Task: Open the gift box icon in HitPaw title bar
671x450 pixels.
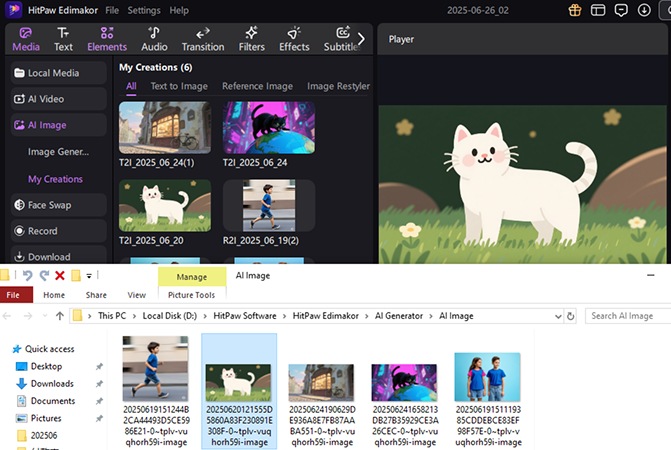Action: pos(575,10)
